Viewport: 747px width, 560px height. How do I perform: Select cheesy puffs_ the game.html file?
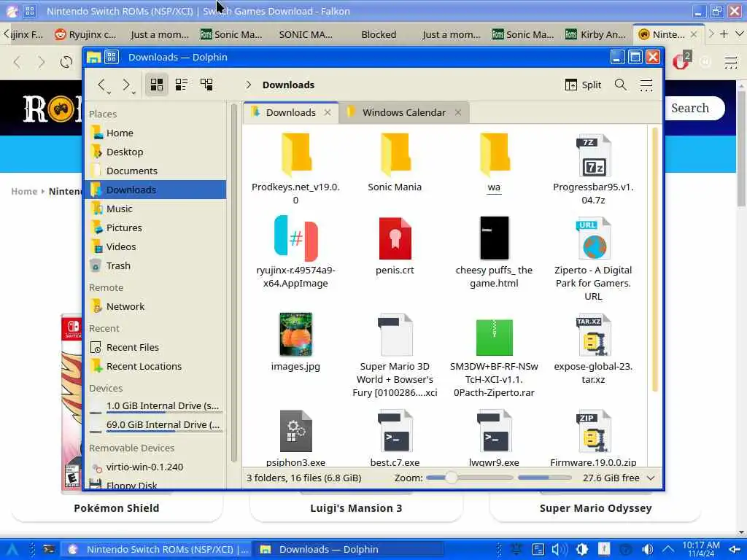click(x=494, y=252)
